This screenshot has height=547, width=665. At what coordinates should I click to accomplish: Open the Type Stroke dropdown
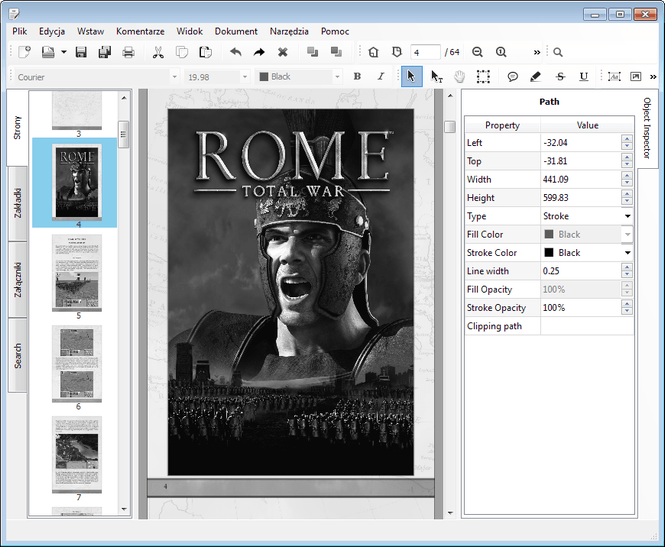coord(627,216)
